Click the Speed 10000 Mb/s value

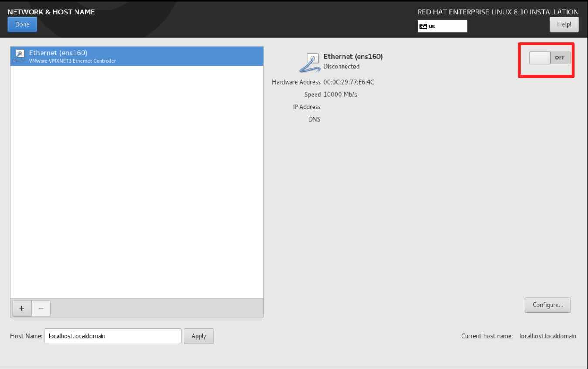click(x=341, y=94)
